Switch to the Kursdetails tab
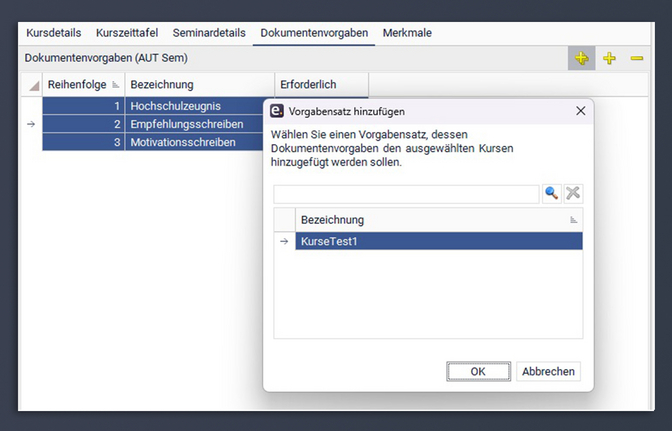The height and width of the screenshot is (431, 672). 53,33
